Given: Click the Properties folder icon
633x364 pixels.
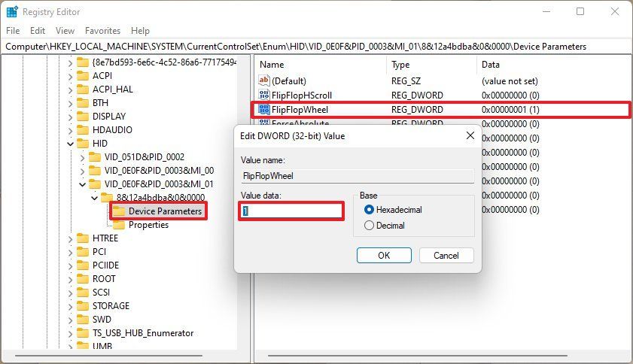Looking at the screenshot, I should pyautogui.click(x=119, y=225).
